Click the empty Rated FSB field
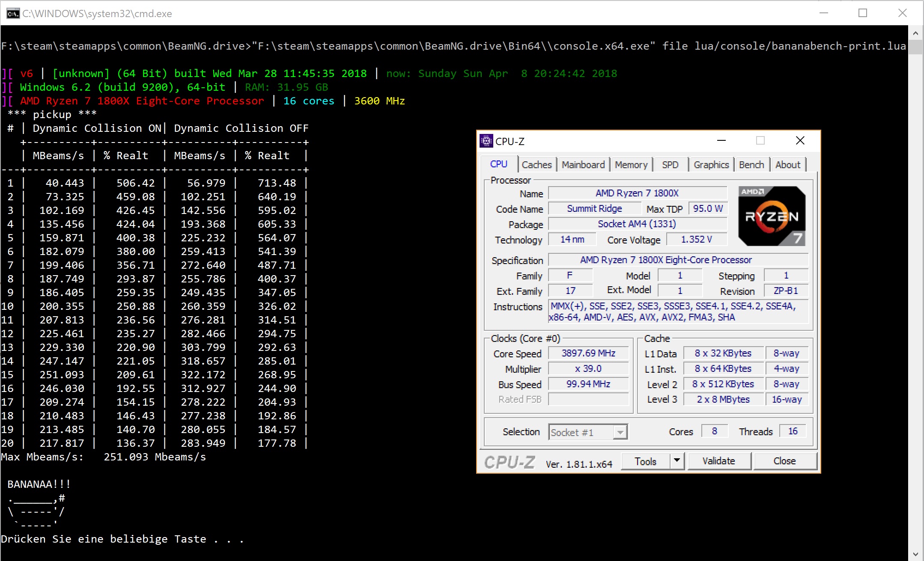 588,400
